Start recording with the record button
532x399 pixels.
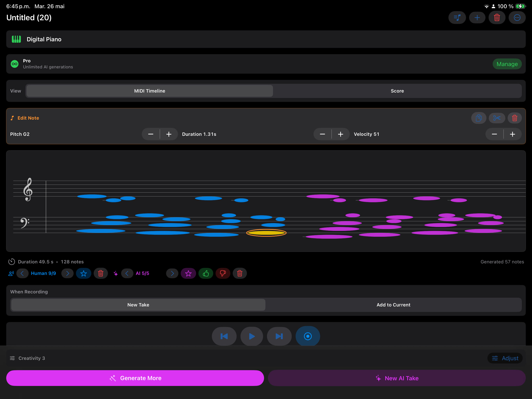(x=308, y=336)
